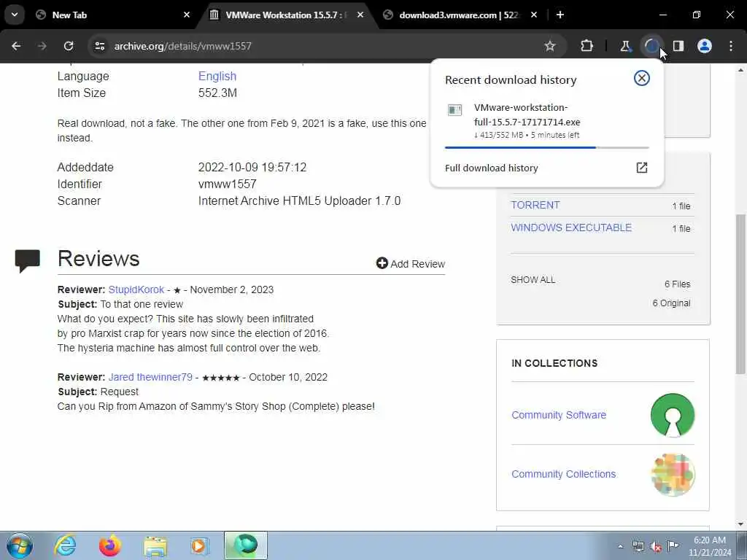Click the muted volume tray icon
Viewport: 747px width, 560px height.
point(656,546)
